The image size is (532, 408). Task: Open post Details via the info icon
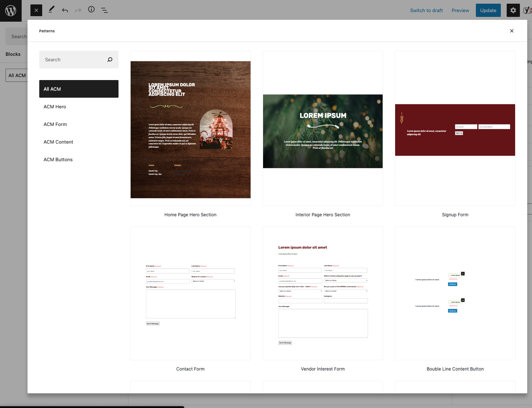point(91,10)
